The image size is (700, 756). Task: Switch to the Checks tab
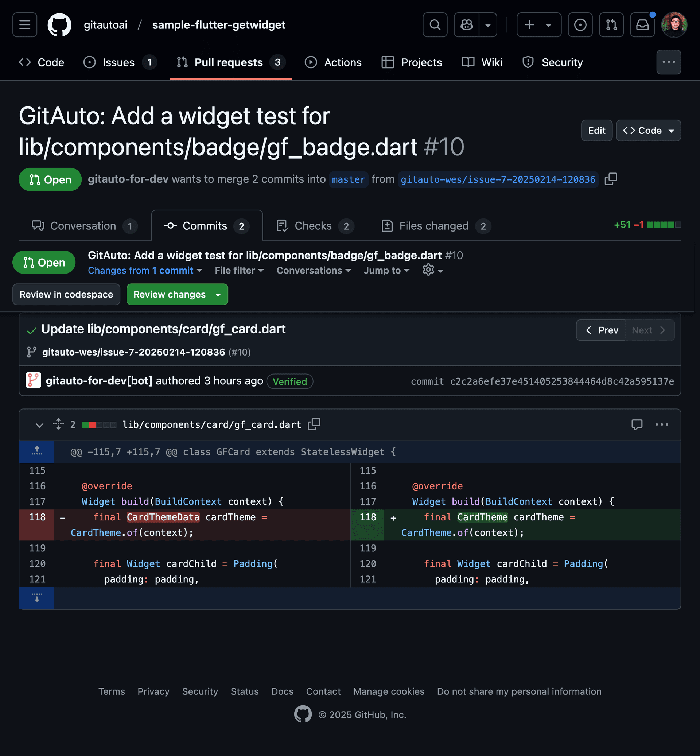pyautogui.click(x=313, y=225)
